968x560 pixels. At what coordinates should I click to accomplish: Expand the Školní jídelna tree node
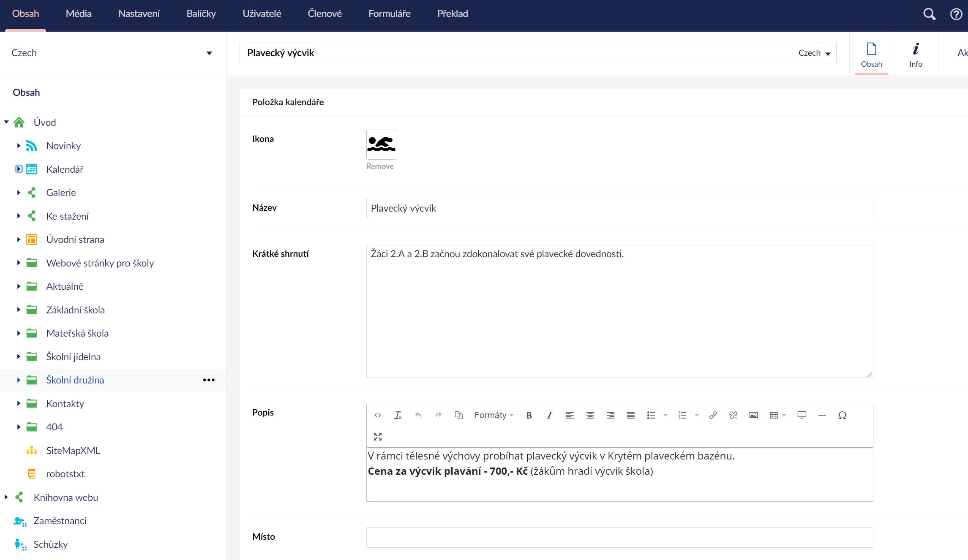(x=19, y=356)
